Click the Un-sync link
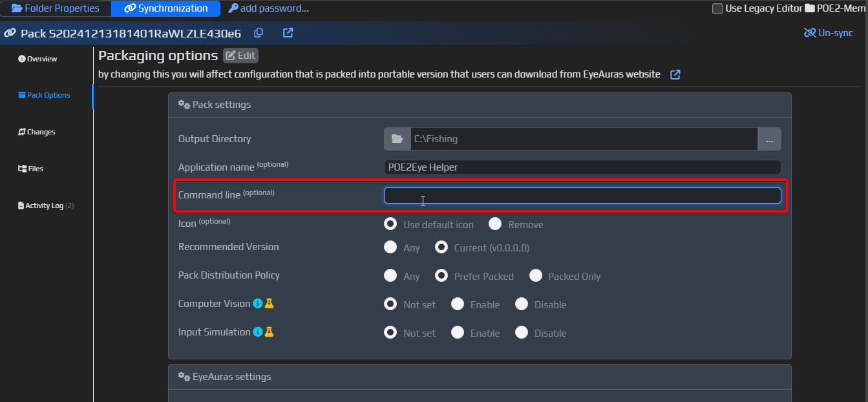 click(x=828, y=33)
